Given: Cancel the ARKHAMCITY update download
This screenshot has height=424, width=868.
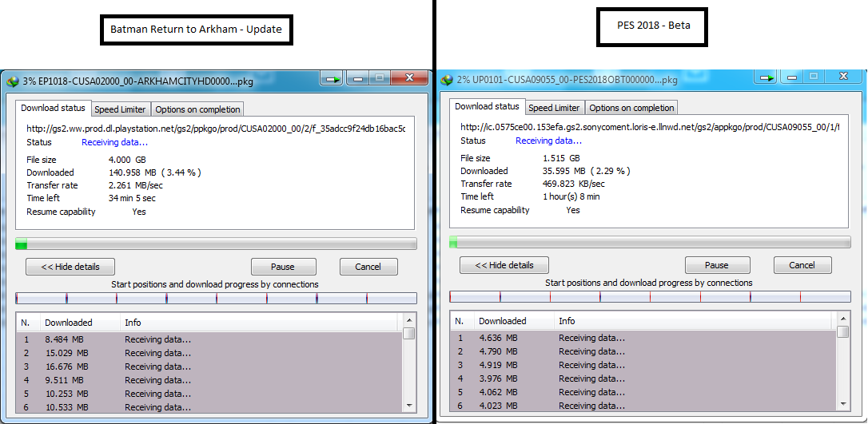Looking at the screenshot, I should point(368,267).
